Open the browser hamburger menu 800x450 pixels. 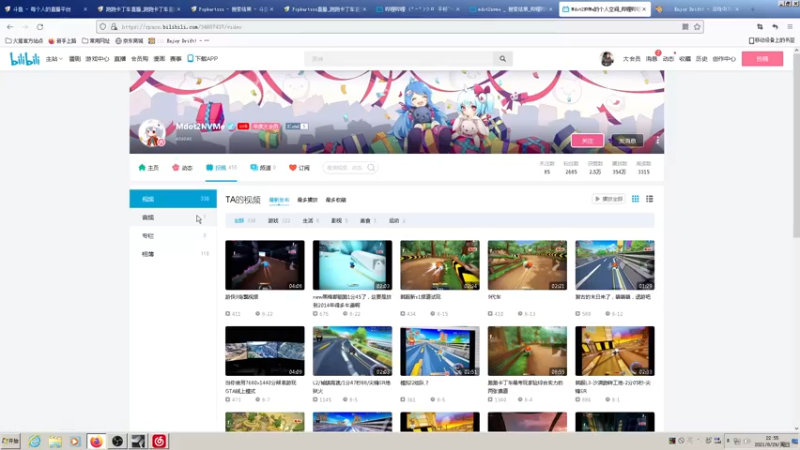point(790,27)
